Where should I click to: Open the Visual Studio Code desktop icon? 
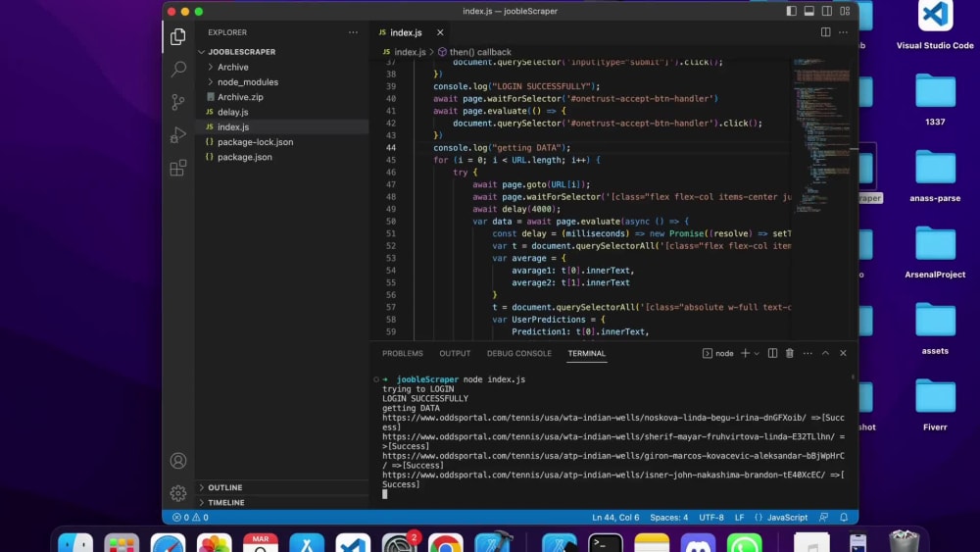click(x=935, y=25)
